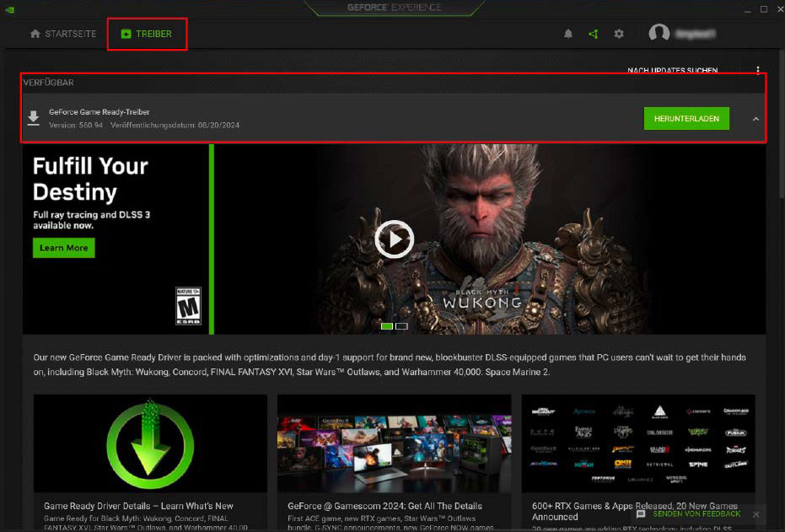
Task: Select the Treiber tab
Action: 147,34
